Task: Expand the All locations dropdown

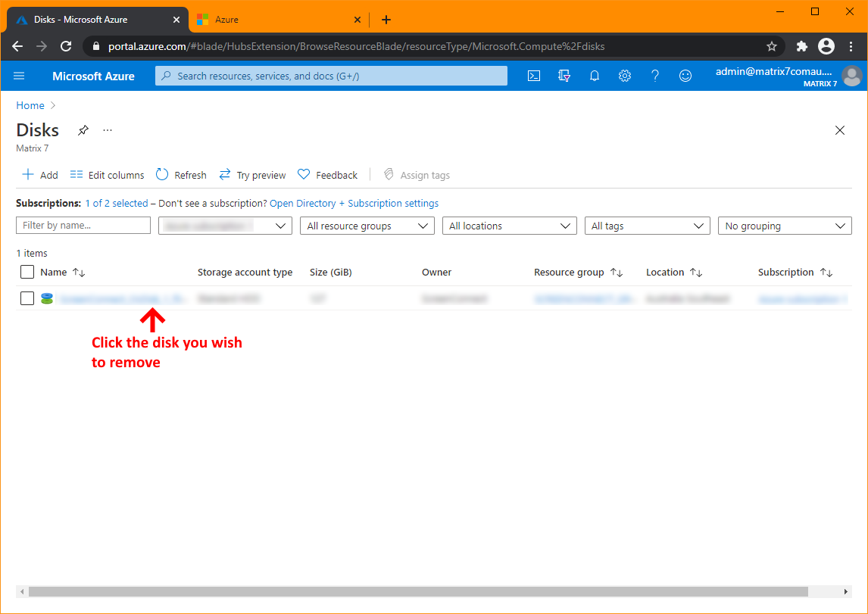Action: click(x=509, y=226)
